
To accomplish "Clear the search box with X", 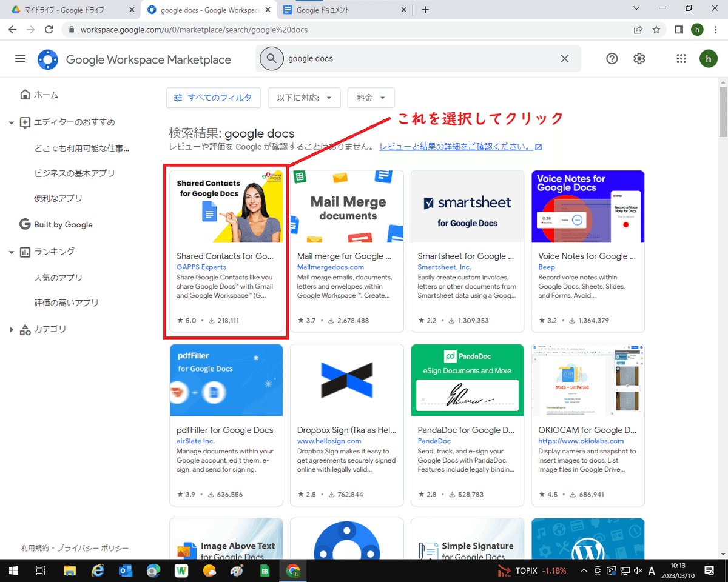I will coord(565,59).
